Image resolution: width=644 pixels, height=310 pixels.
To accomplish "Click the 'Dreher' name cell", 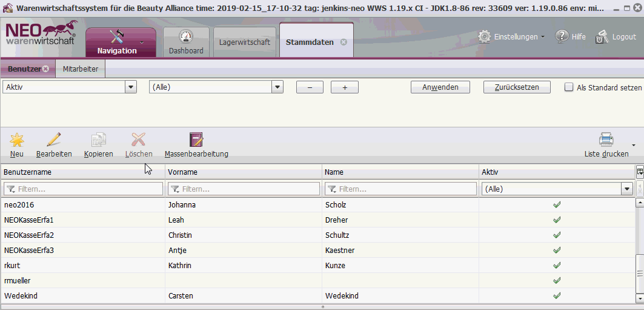I will 400,220.
